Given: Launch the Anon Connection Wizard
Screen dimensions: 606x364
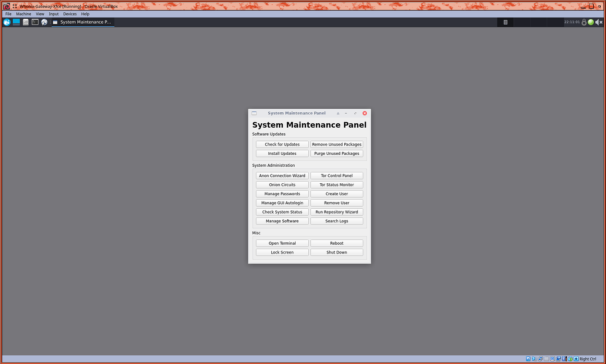Looking at the screenshot, I should (x=281, y=175).
